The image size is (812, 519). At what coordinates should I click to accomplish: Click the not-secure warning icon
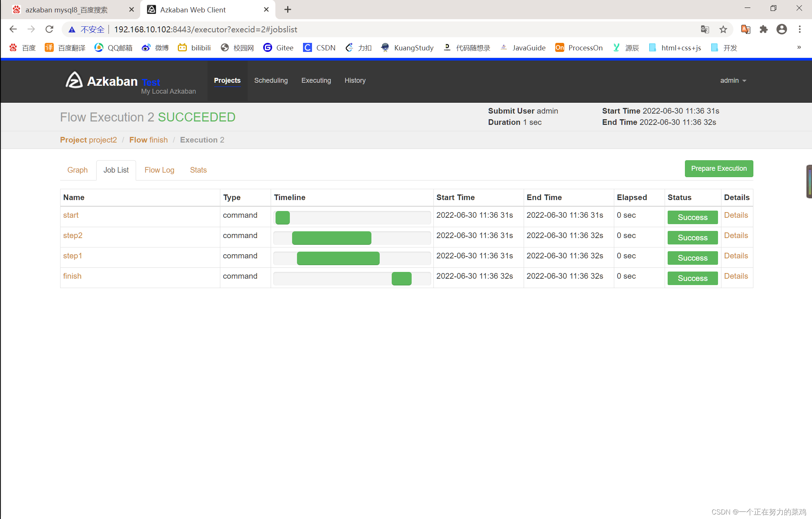72,29
